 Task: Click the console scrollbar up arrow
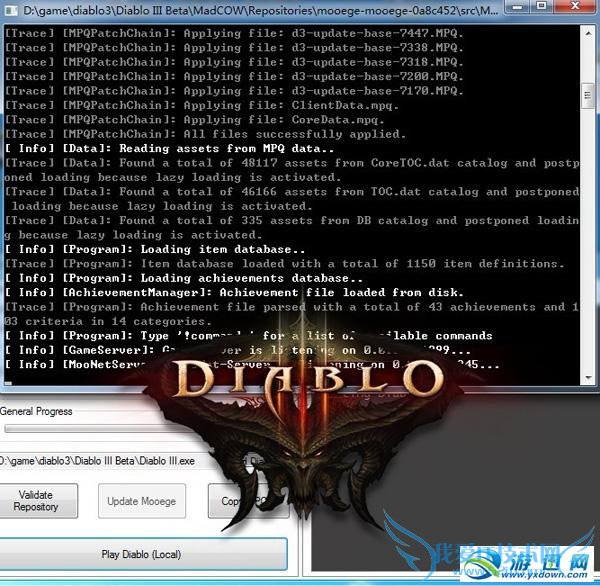tap(587, 34)
